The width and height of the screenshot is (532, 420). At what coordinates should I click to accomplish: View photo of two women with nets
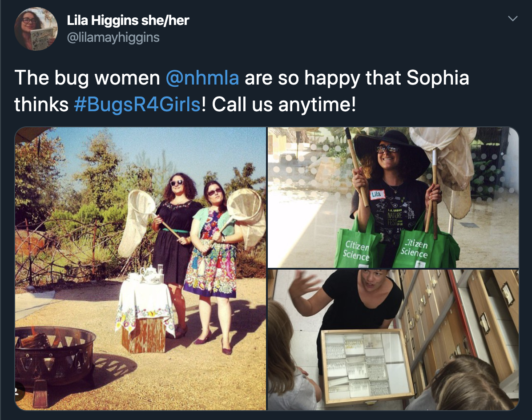(x=141, y=269)
